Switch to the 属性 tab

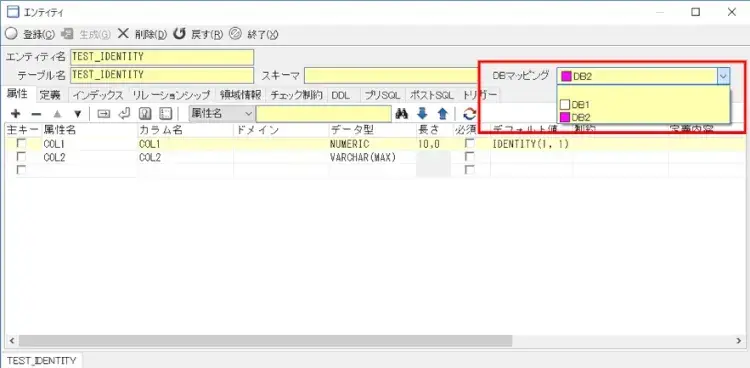tap(17, 94)
